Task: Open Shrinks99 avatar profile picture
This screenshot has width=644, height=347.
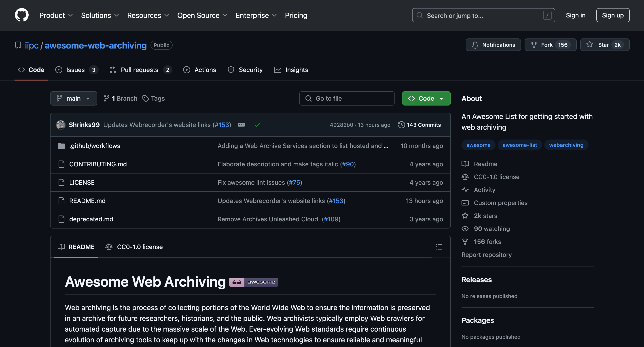Action: coord(61,125)
